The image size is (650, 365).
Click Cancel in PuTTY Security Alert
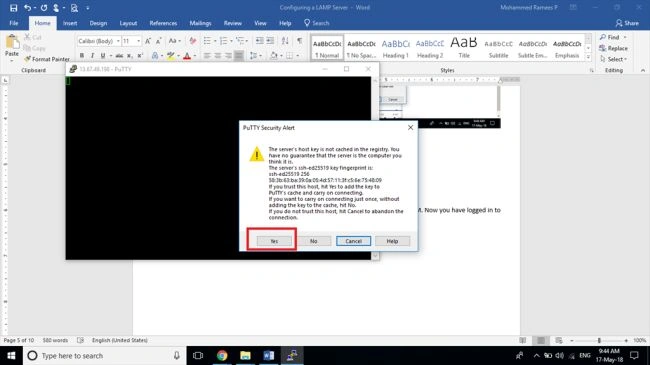click(x=353, y=241)
